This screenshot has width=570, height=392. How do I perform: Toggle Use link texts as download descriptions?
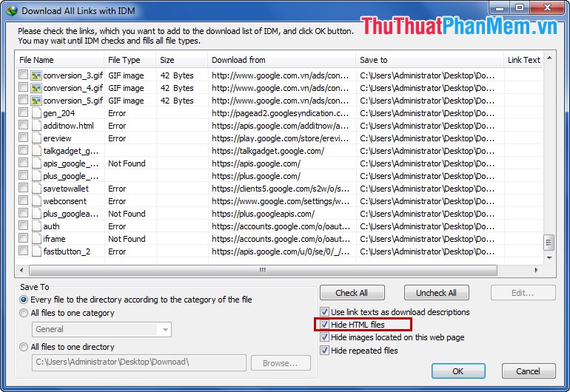pyautogui.click(x=325, y=311)
